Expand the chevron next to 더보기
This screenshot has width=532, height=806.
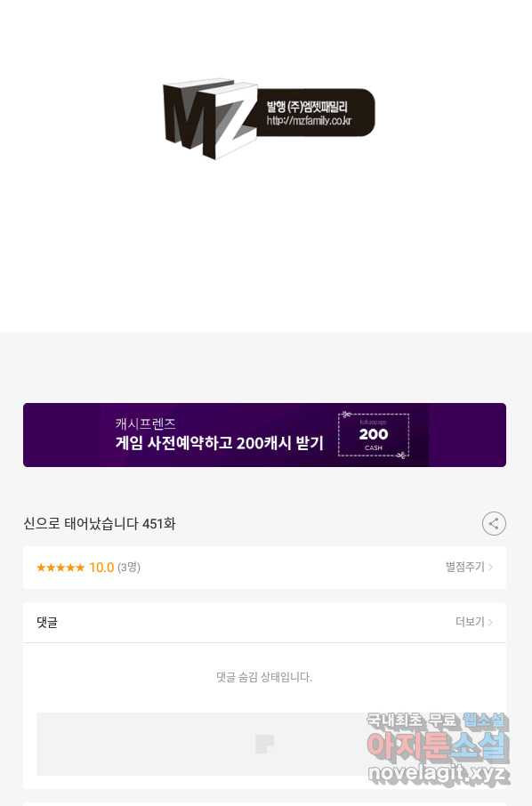491,623
